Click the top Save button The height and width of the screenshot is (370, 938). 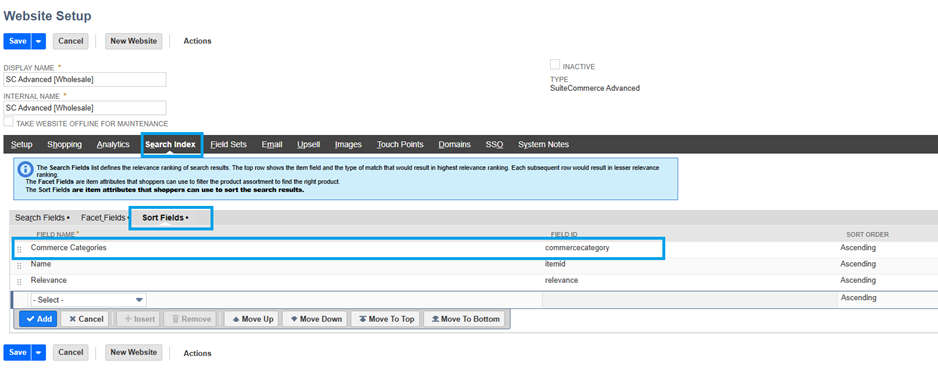pos(17,41)
